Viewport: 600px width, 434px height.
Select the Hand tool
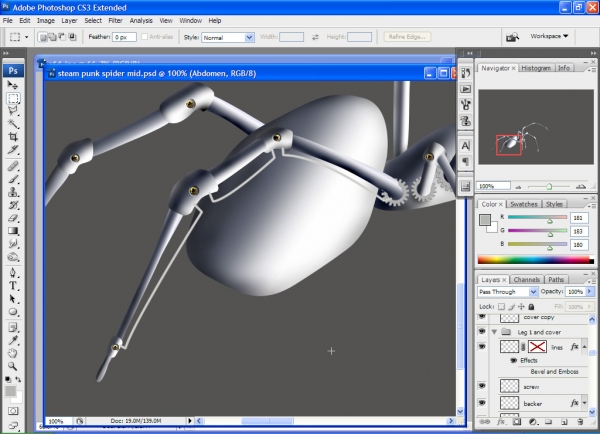coord(13,353)
